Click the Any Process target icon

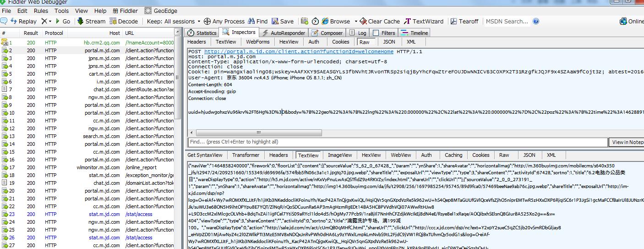click(x=207, y=21)
